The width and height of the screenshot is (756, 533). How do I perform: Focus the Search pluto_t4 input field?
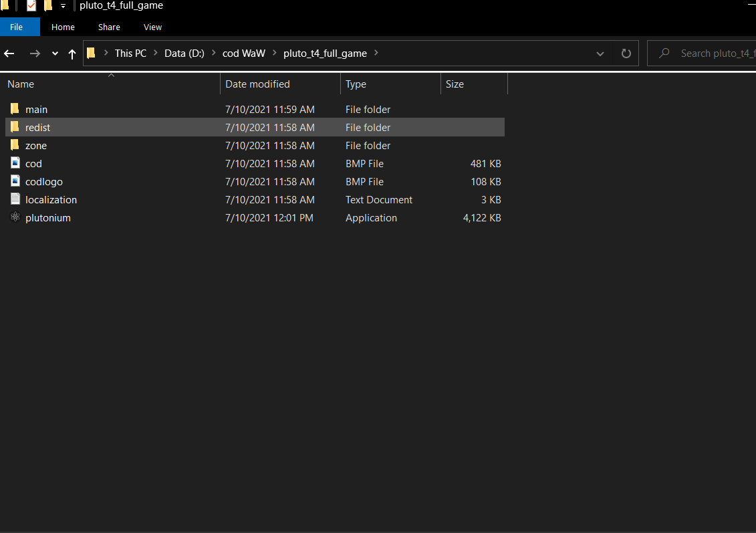tap(701, 53)
